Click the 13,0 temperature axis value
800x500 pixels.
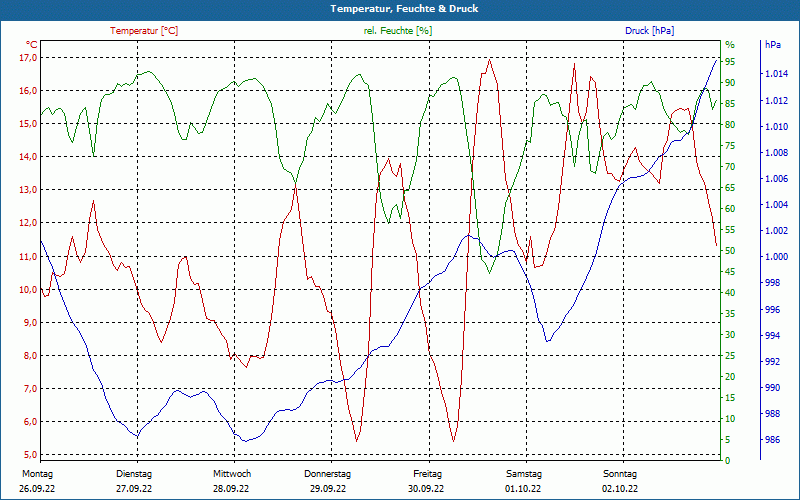pos(28,190)
